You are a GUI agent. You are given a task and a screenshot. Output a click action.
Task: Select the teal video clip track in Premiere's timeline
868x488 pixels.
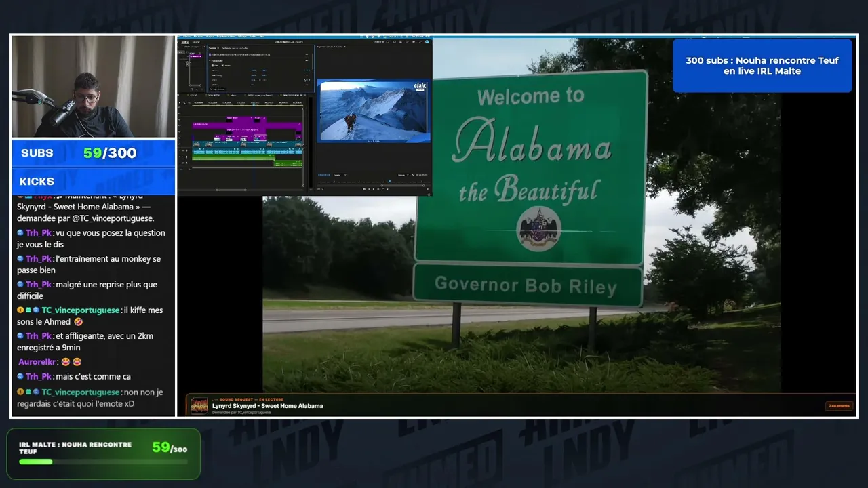247,144
